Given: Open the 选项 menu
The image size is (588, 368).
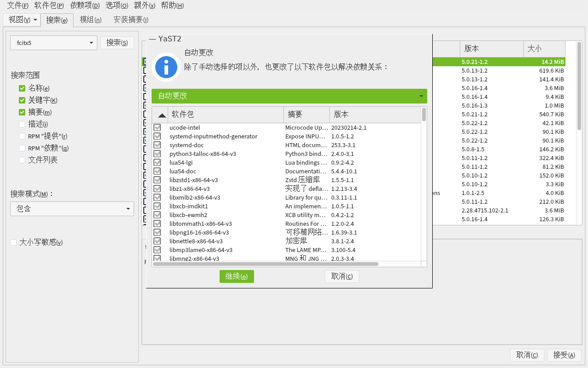Looking at the screenshot, I should click(x=117, y=6).
